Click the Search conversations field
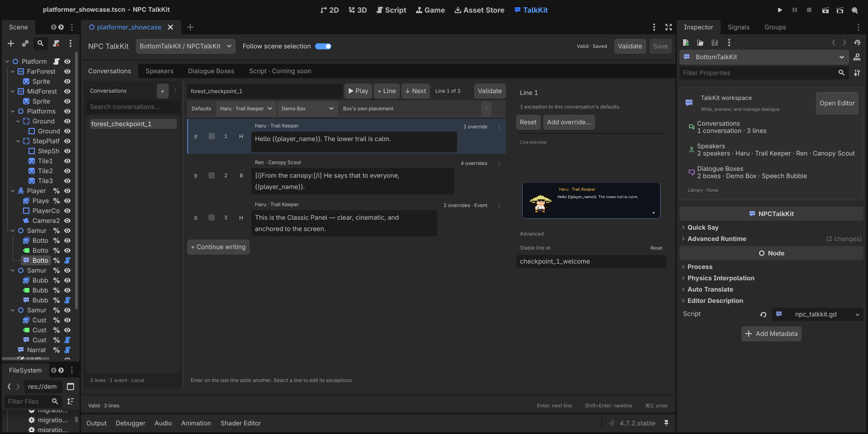 [133, 107]
